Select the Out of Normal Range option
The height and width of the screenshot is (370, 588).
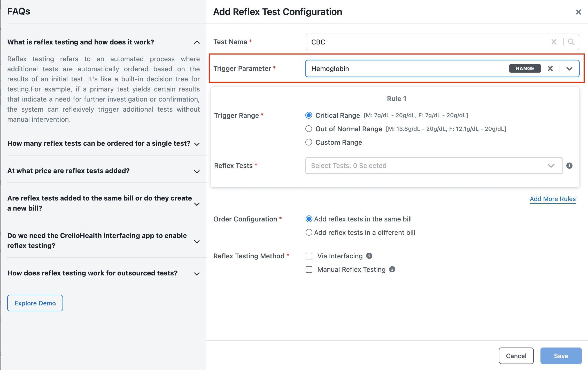click(309, 129)
